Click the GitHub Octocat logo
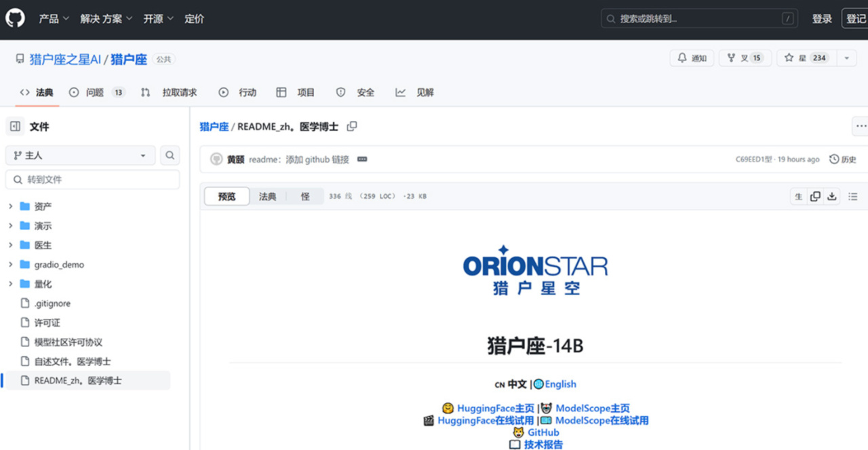The height and width of the screenshot is (450, 868). point(15,18)
